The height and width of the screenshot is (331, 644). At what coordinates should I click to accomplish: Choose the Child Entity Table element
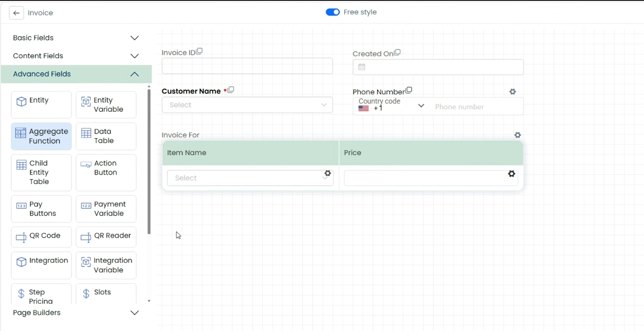click(x=41, y=172)
